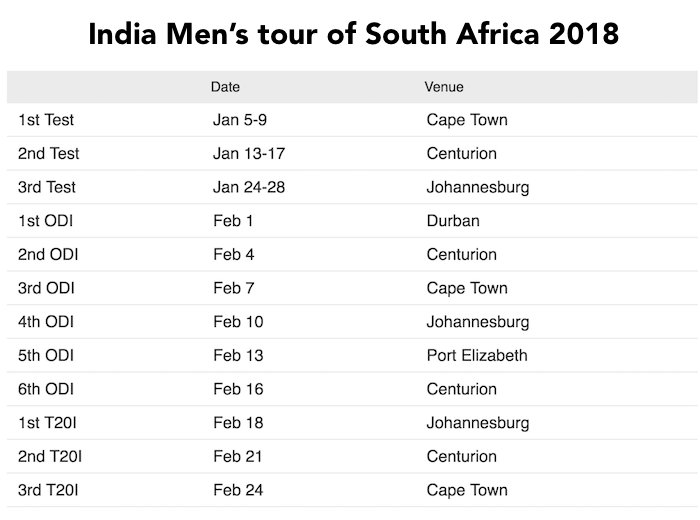Click the 1st ODI row label
Screen dimensions: 700x520
46,221
